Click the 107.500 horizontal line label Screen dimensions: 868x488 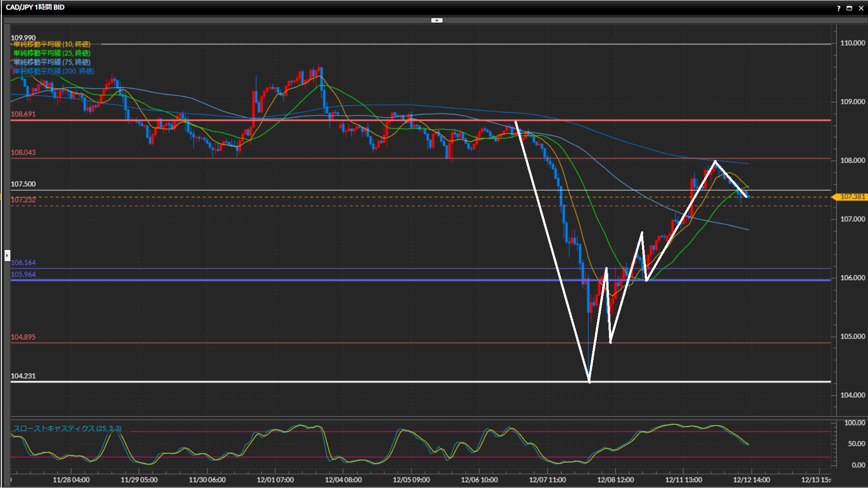23,184
